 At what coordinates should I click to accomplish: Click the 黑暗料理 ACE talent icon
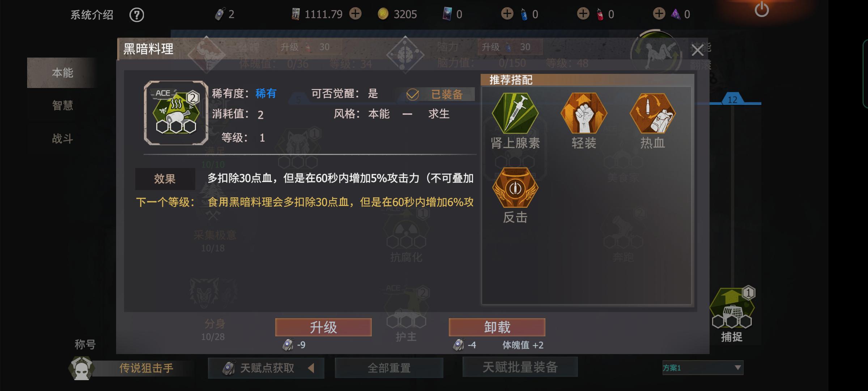tap(176, 113)
